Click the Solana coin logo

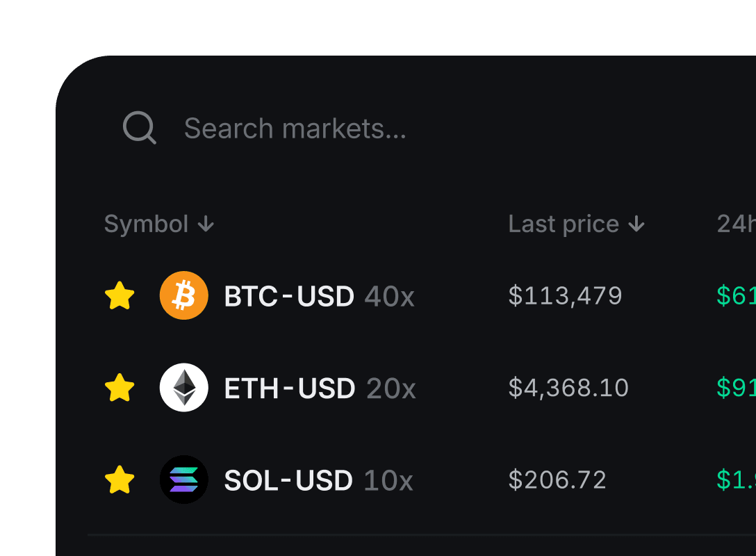pos(183,480)
